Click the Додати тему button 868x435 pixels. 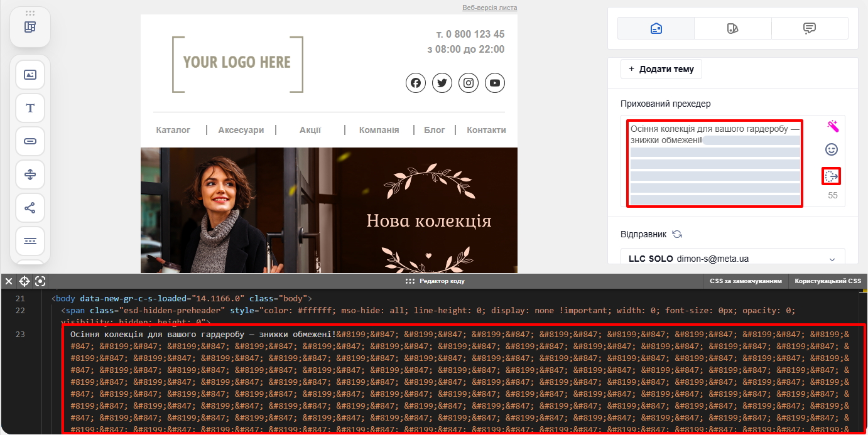[661, 69]
